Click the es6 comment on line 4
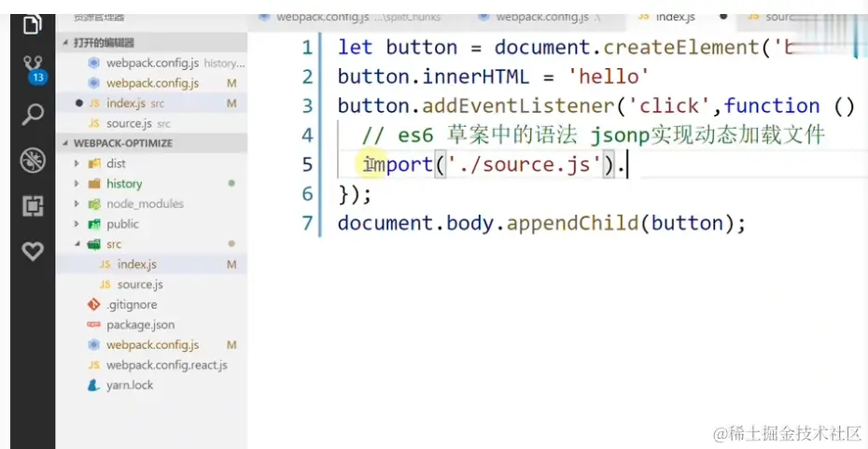The height and width of the screenshot is (449, 868). click(x=593, y=135)
